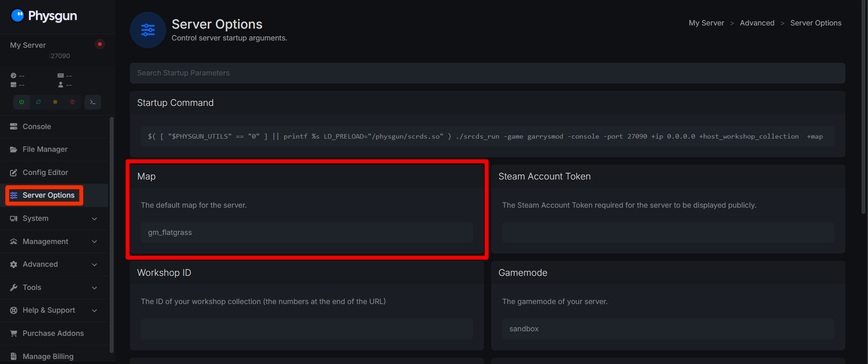Click the Map input containing gm_flatgrass
Screen dimensions: 868x364
pyautogui.click(x=306, y=233)
